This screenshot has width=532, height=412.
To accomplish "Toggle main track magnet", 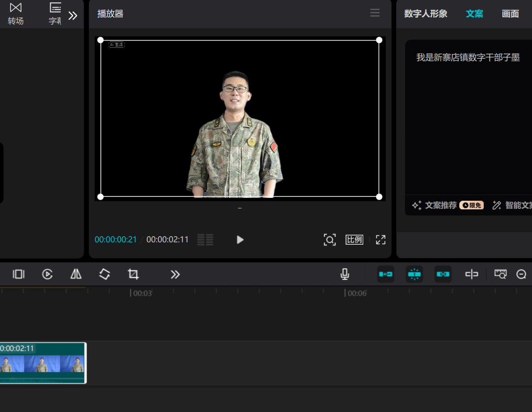I will (x=385, y=274).
